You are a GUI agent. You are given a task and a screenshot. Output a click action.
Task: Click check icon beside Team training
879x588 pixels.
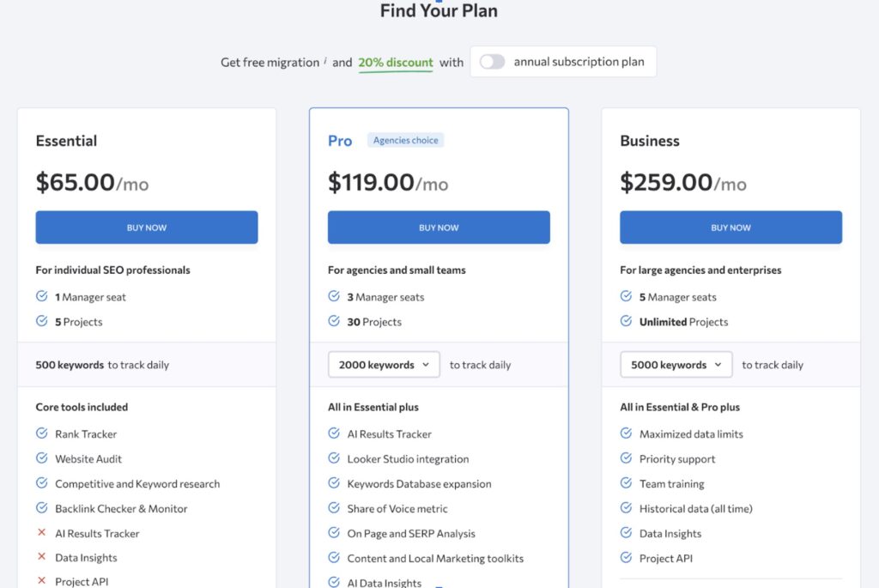626,483
